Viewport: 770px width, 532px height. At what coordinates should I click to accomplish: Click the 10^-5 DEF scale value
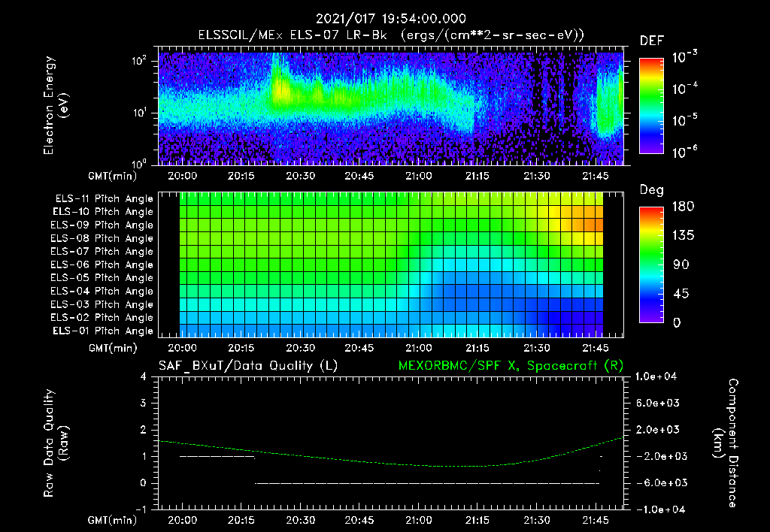(684, 119)
